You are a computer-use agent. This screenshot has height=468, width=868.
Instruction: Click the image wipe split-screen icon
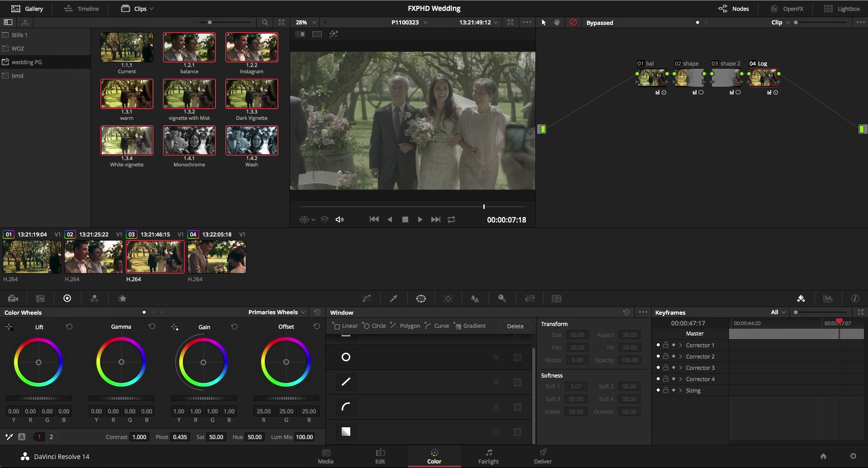coord(300,34)
